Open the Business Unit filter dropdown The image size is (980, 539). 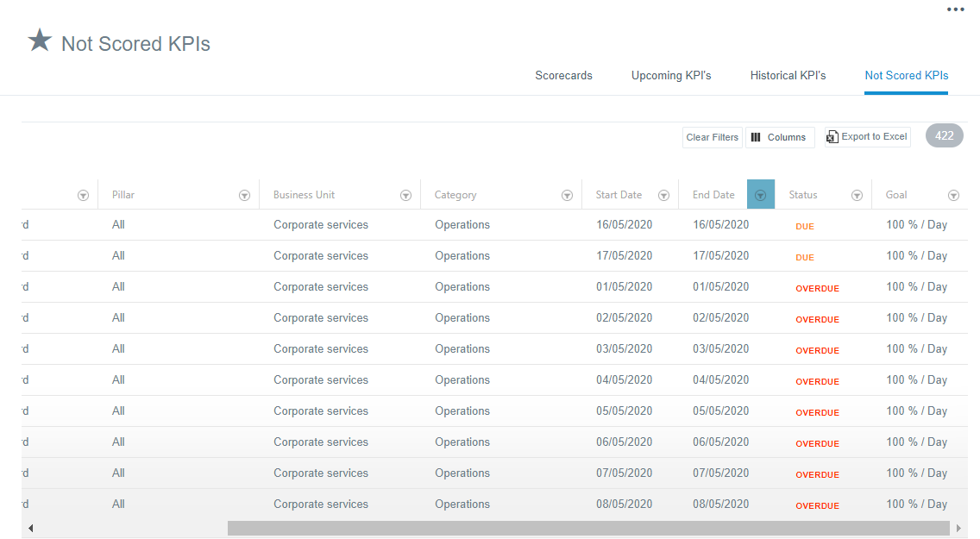[405, 195]
